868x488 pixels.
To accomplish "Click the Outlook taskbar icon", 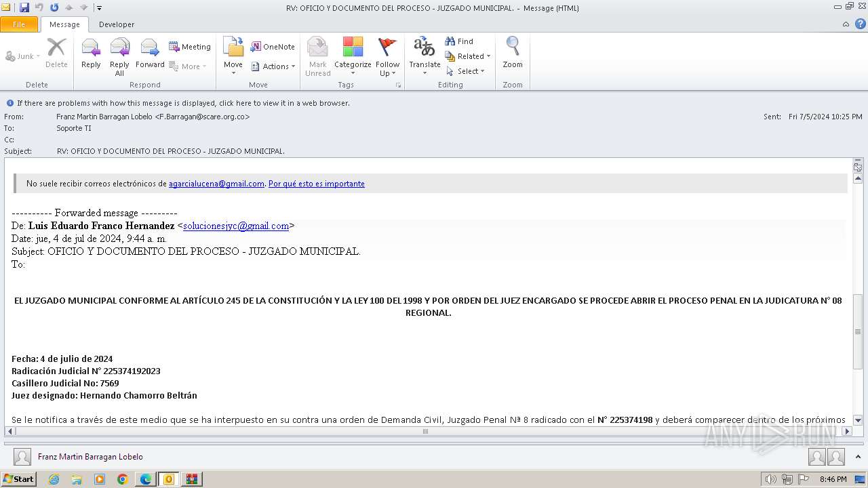I will click(x=169, y=479).
